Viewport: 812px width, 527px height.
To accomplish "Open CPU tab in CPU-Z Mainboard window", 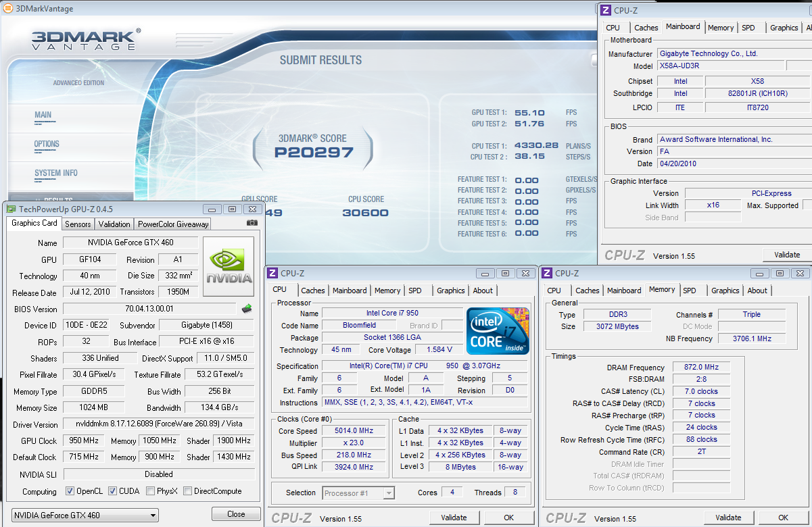I will coord(613,28).
